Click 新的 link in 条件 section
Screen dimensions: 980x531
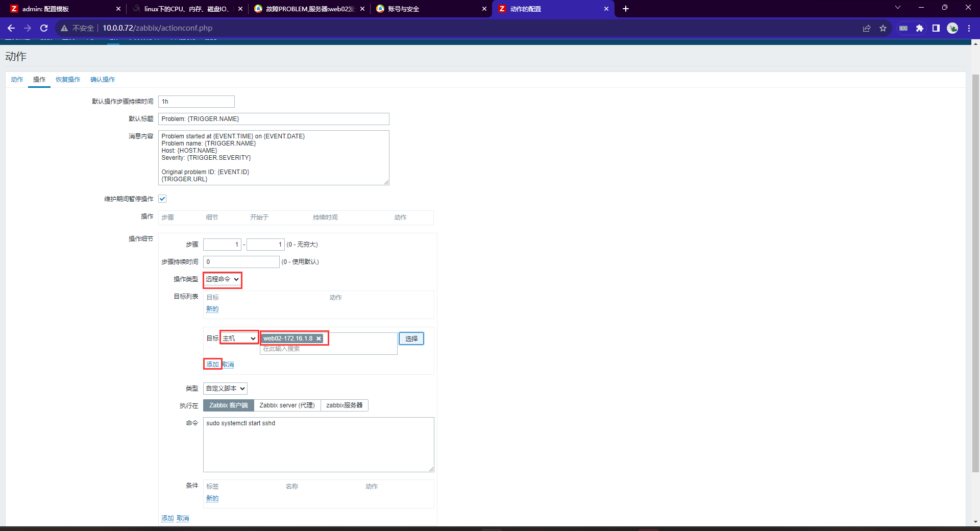[212, 498]
